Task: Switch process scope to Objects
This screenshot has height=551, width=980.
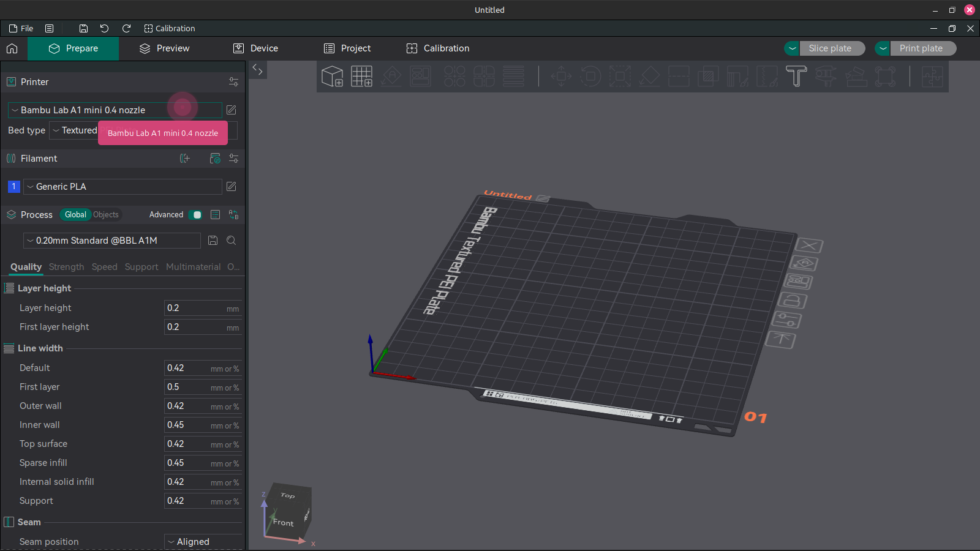Action: point(105,215)
